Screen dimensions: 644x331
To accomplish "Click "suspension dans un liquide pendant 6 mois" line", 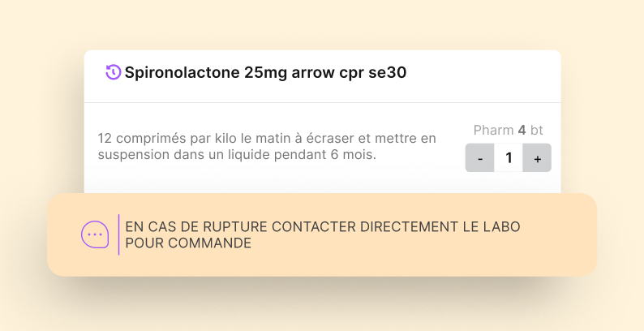I will point(237,154).
